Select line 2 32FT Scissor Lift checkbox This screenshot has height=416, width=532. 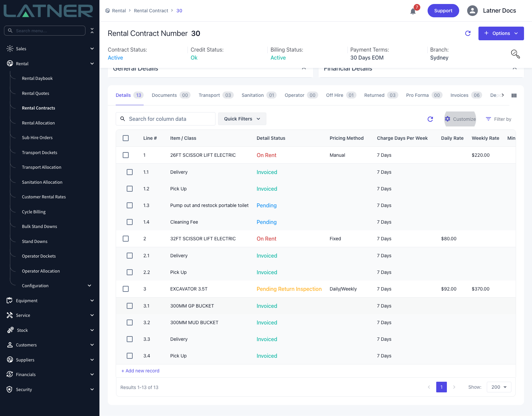126,239
